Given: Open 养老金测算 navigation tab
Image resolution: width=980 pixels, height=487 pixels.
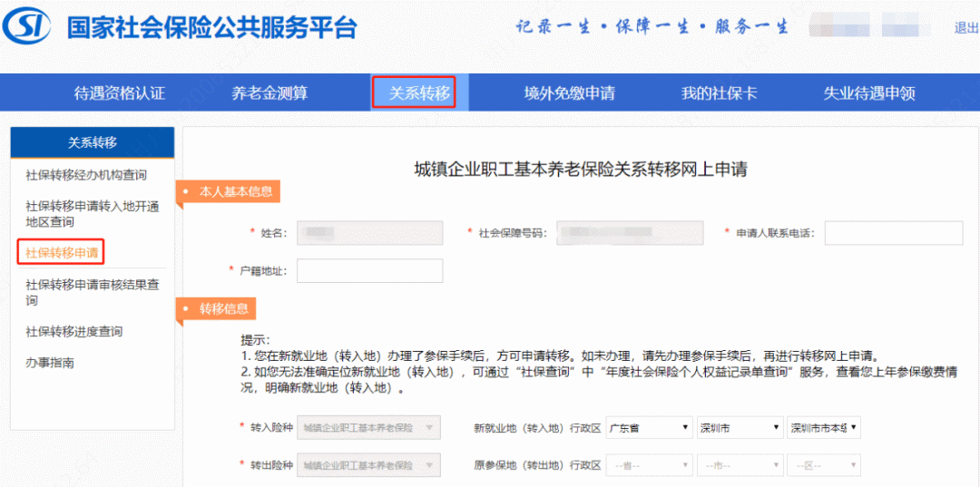Looking at the screenshot, I should 269,93.
